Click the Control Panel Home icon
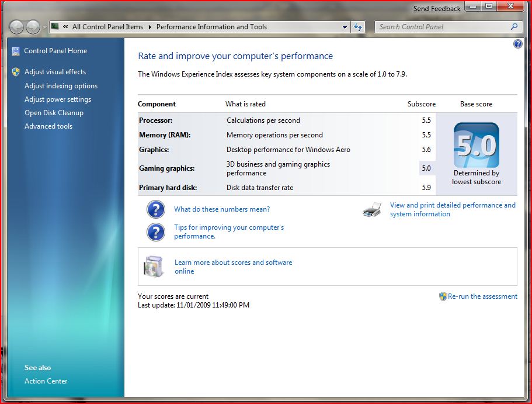 pos(16,51)
